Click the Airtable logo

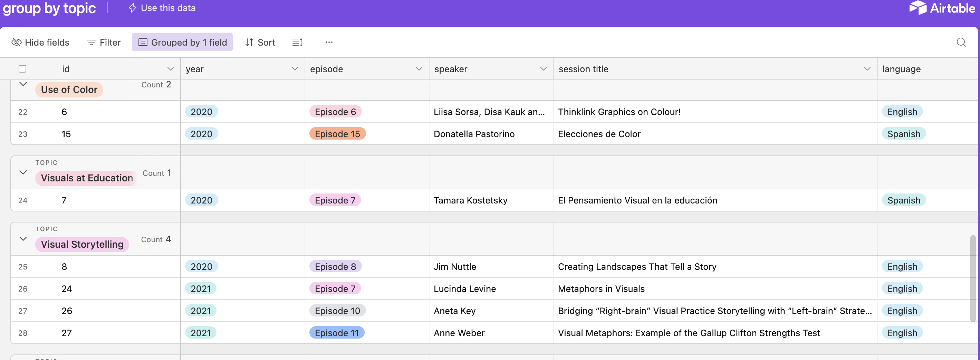click(x=942, y=8)
